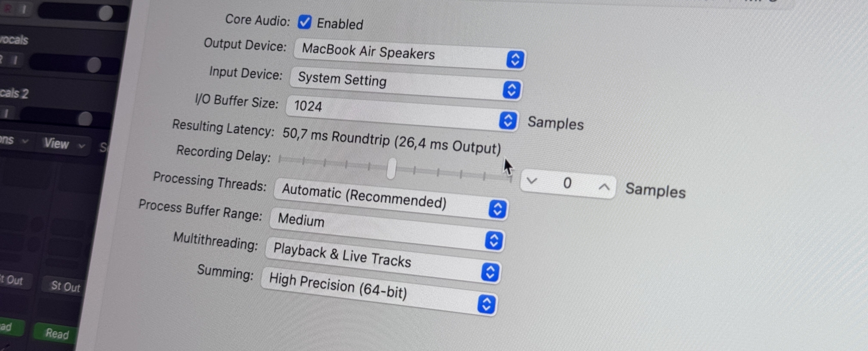Viewport: 868px width, 351px height.
Task: Open the Input Device dropdown
Action: click(406, 83)
